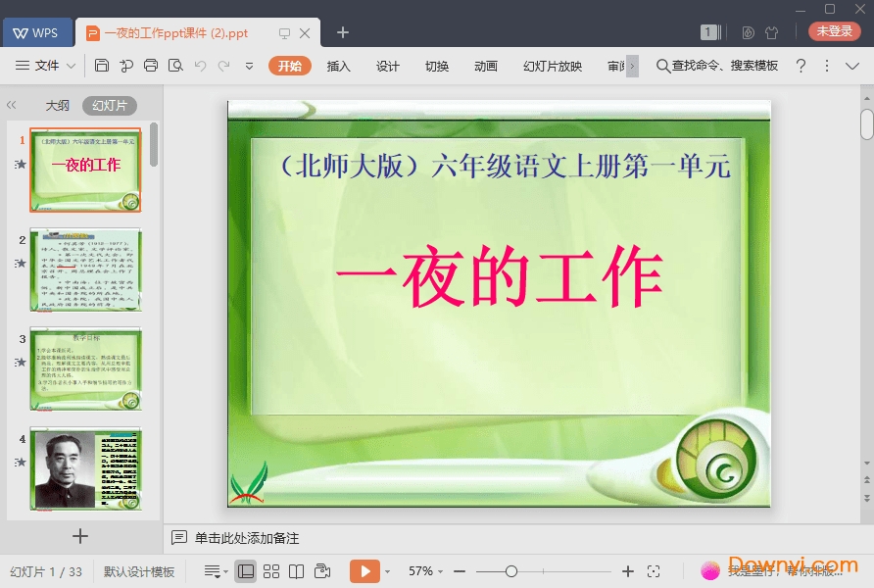Switch to the 插入 ribbon tab
This screenshot has height=588, width=874.
click(338, 67)
